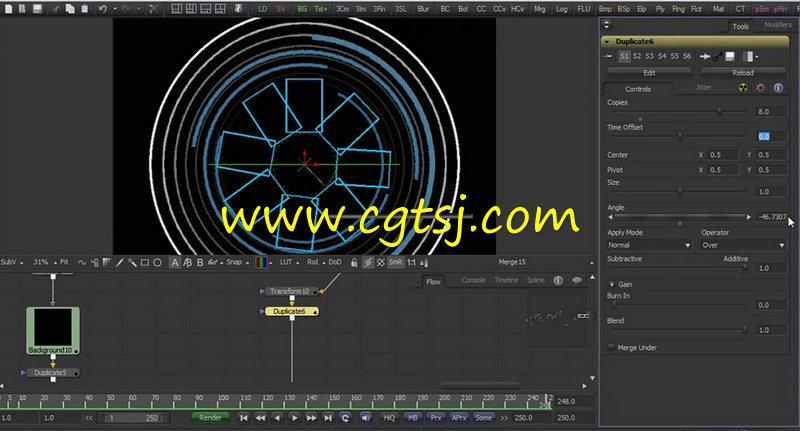This screenshot has height=431, width=800.
Task: Click the Blend slider track
Action: [678, 330]
